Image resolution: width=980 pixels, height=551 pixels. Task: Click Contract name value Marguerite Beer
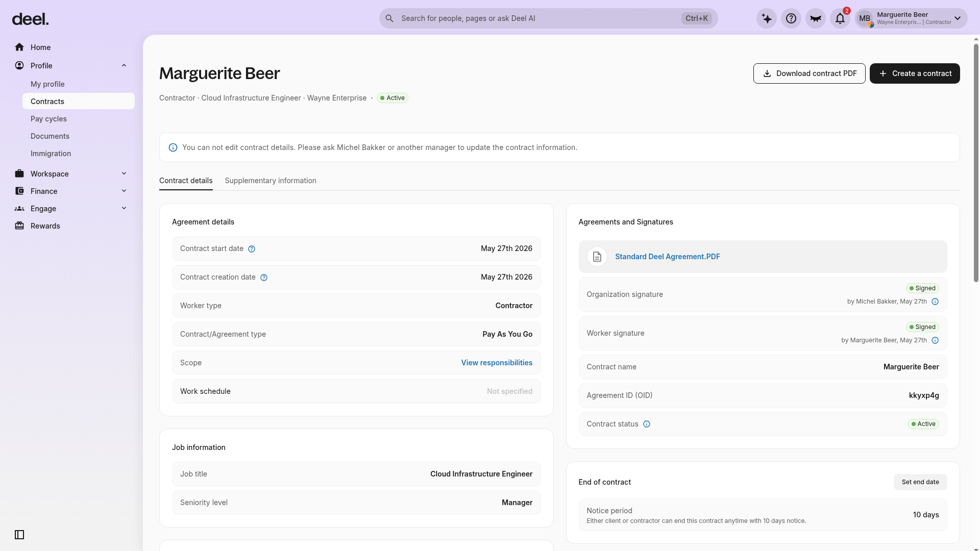coord(911,367)
